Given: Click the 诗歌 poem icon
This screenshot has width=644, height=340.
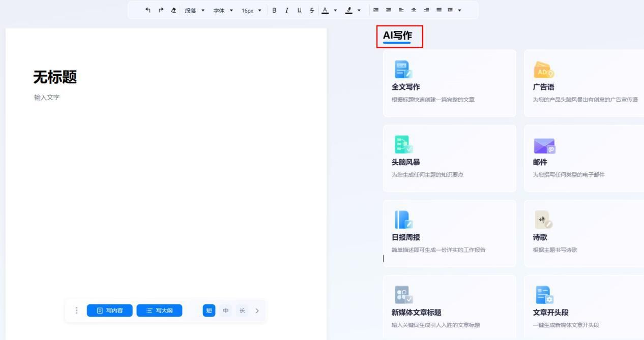Looking at the screenshot, I should coord(543,220).
